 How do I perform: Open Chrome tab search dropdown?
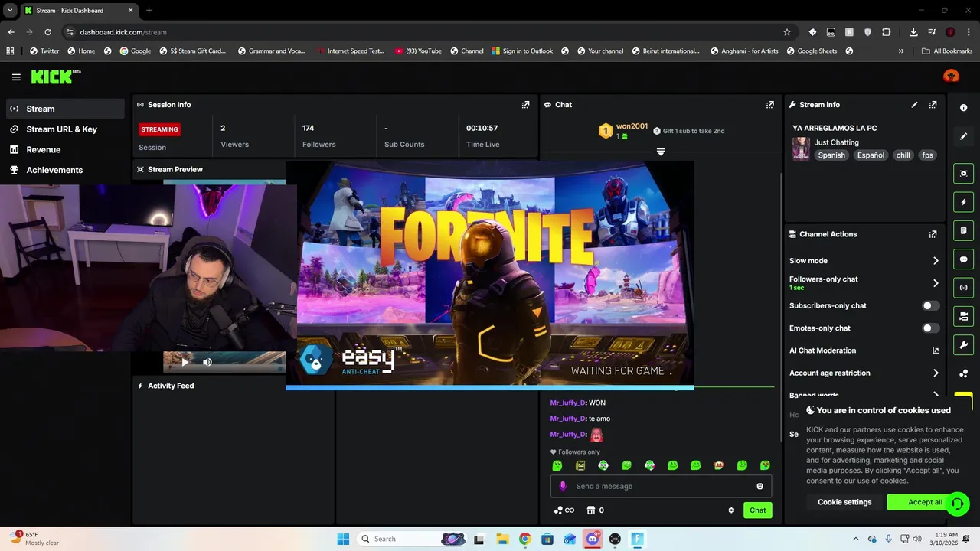[x=10, y=11]
